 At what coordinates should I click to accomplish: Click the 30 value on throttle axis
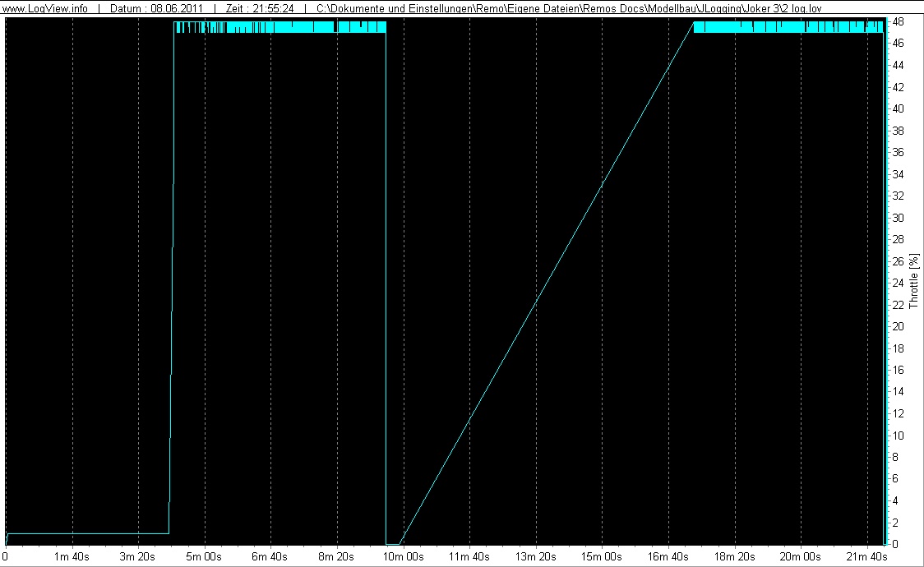click(x=898, y=217)
